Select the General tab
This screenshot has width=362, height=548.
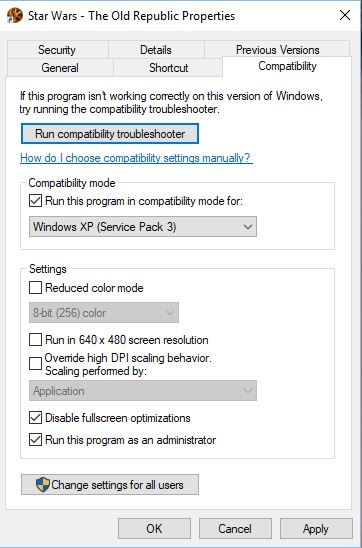[x=60, y=67]
